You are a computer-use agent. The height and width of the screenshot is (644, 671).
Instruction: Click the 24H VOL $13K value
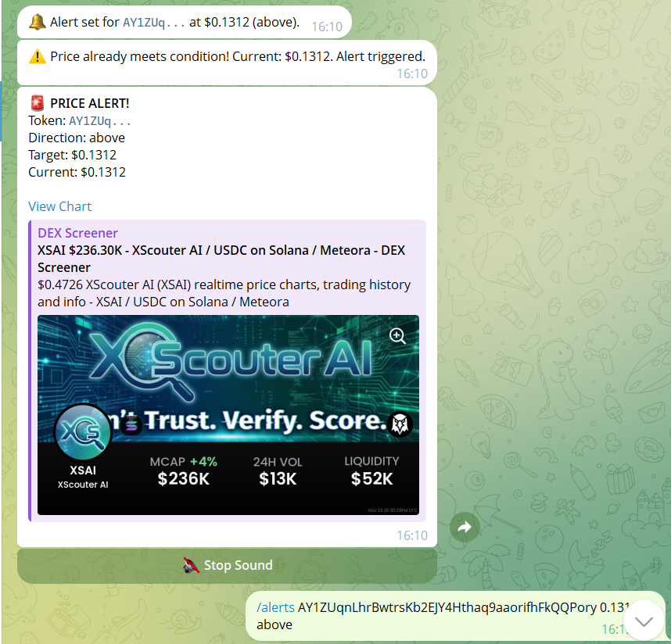tap(278, 478)
